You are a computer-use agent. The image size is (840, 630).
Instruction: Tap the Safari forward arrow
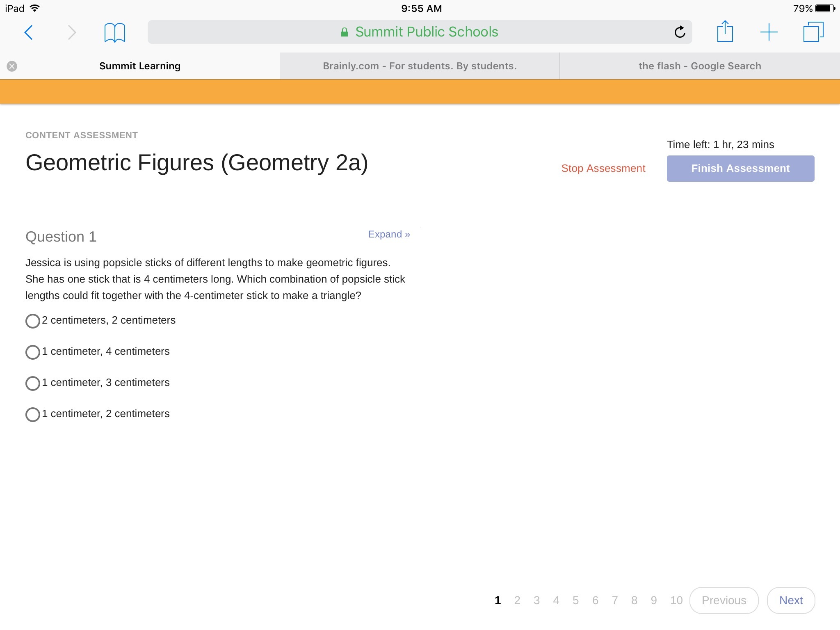(x=72, y=32)
